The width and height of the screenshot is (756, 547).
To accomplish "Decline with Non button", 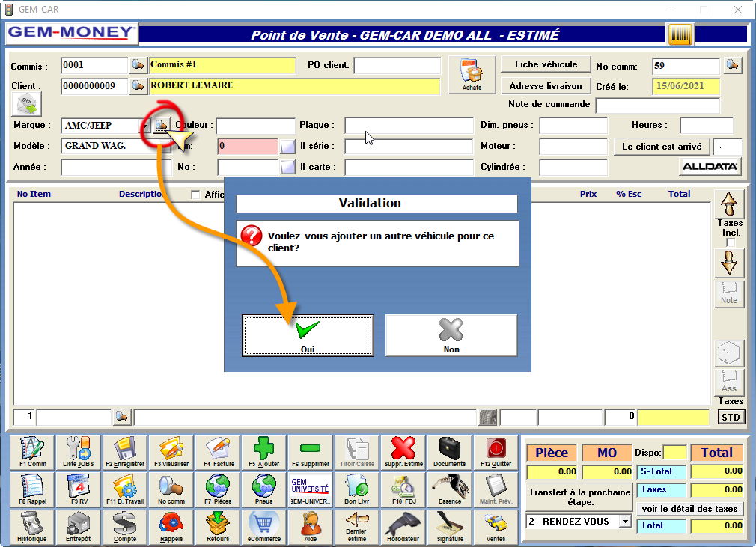I will [451, 336].
